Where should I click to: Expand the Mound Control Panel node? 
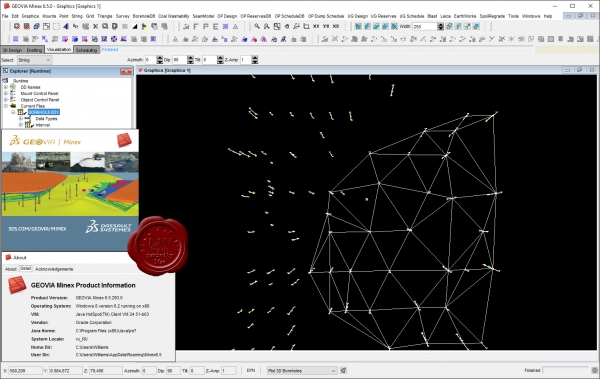click(x=6, y=93)
